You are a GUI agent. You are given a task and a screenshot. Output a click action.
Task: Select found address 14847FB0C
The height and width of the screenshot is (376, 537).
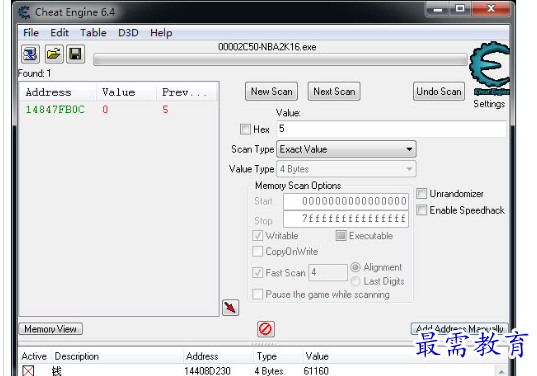click(55, 110)
